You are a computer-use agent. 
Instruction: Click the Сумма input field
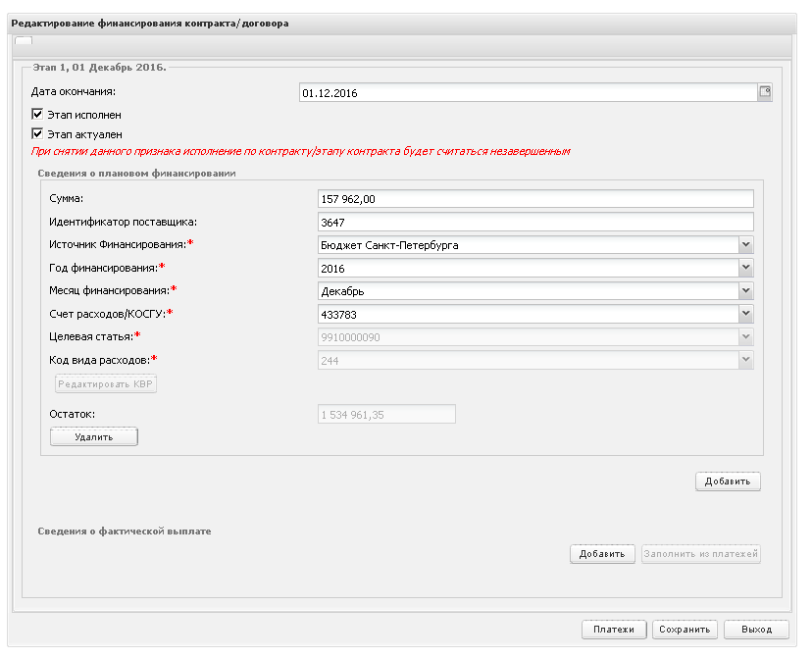[535, 199]
